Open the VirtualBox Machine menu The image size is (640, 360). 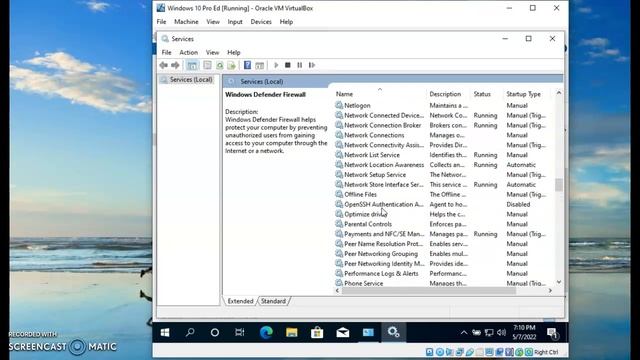(x=186, y=22)
